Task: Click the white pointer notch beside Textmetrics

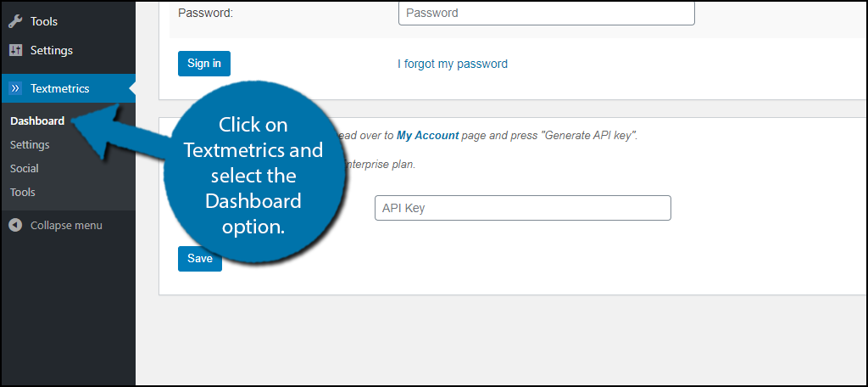Action: (x=131, y=88)
